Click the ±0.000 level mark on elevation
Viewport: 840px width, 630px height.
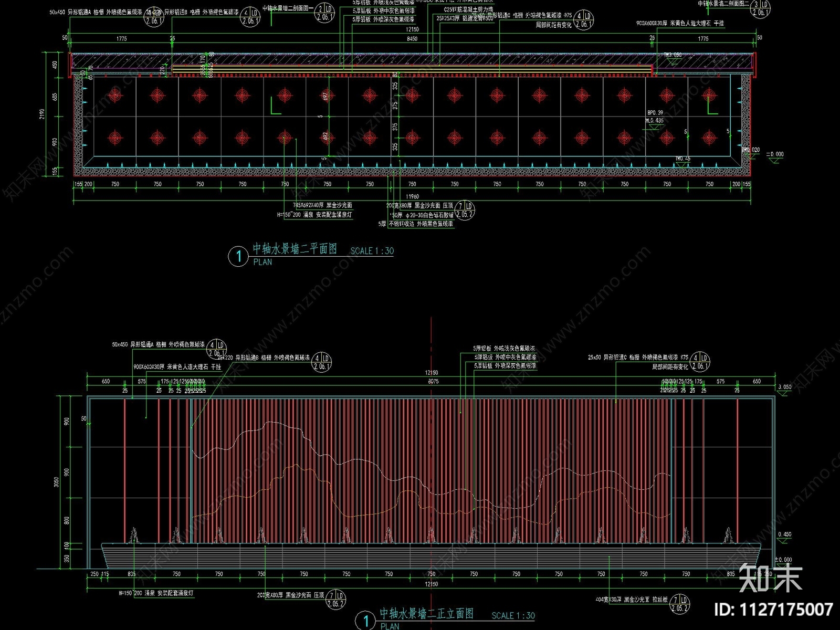point(784,560)
